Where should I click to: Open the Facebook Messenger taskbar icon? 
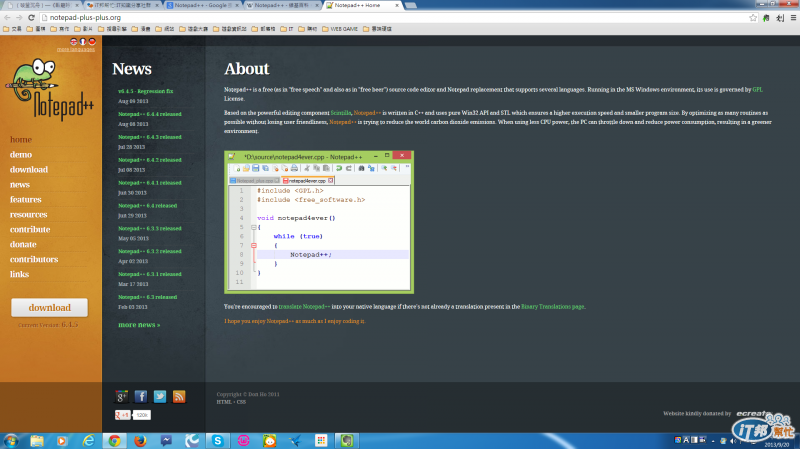click(166, 440)
